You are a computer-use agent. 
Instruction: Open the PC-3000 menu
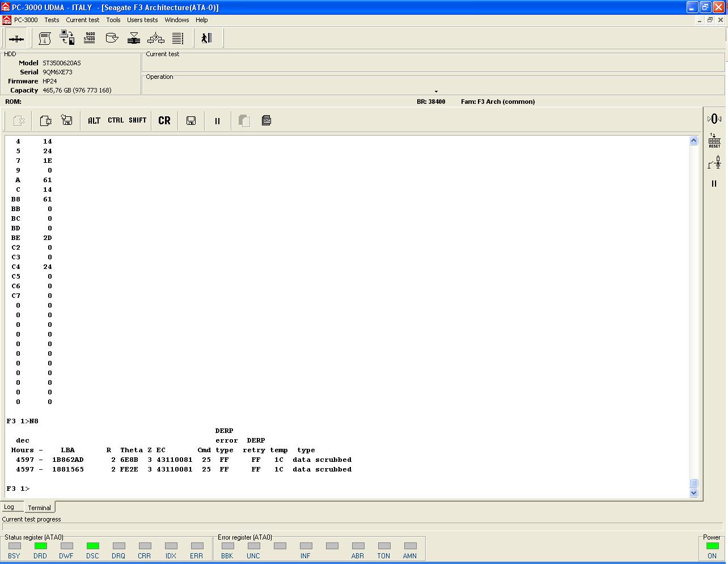click(26, 20)
